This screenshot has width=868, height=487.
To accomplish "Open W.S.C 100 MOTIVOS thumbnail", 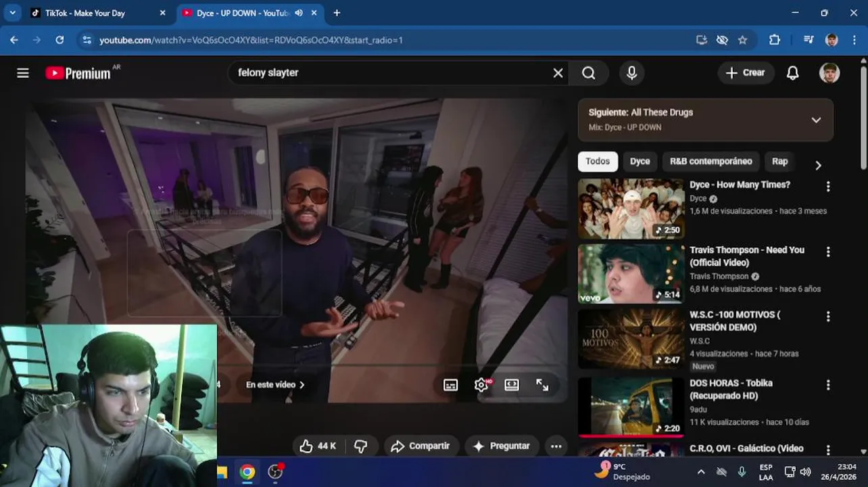I will (631, 339).
